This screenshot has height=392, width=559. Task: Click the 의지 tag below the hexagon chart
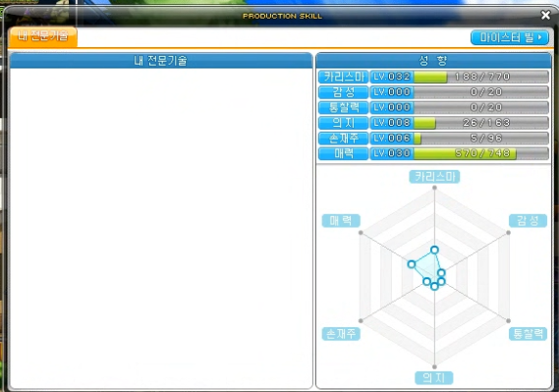[434, 377]
